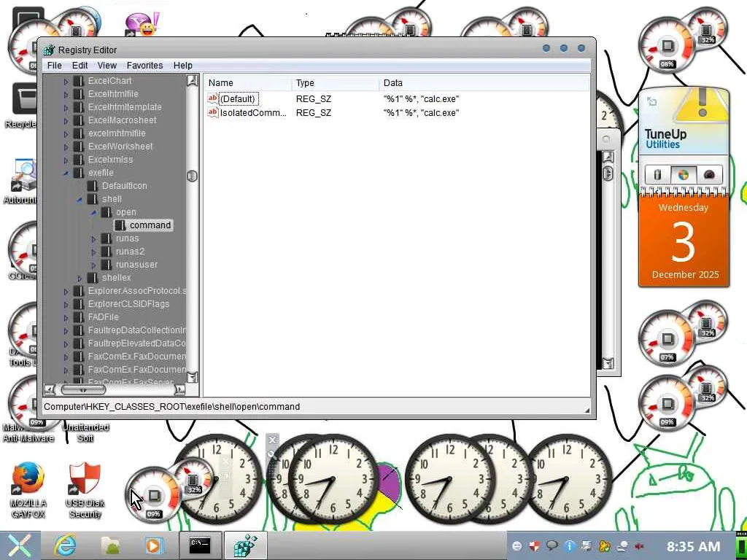
Task: Click the string icon beside IsolatedComm...
Action: click(212, 113)
